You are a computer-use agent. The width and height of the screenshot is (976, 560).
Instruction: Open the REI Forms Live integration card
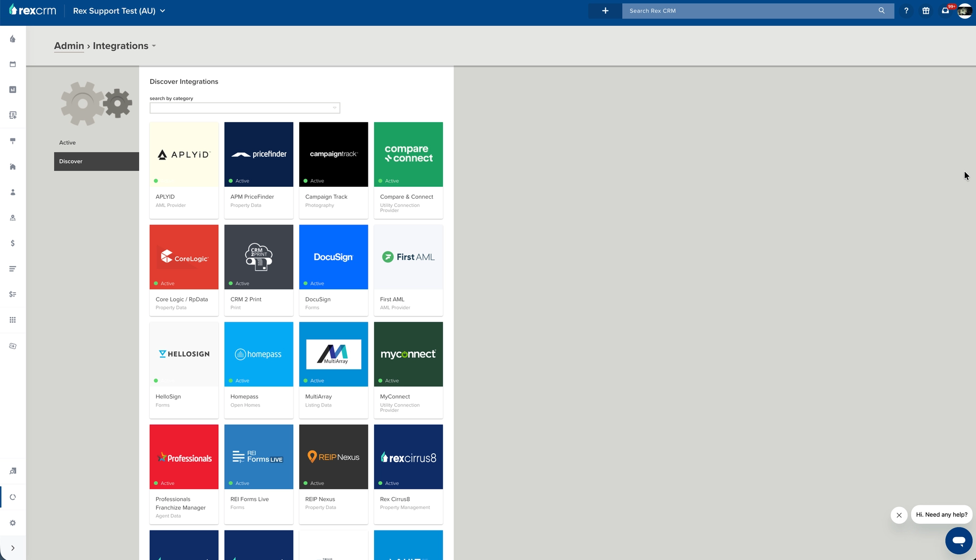[x=259, y=474]
